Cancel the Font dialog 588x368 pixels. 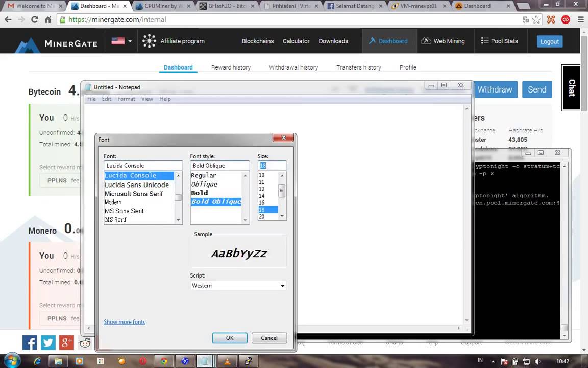269,338
